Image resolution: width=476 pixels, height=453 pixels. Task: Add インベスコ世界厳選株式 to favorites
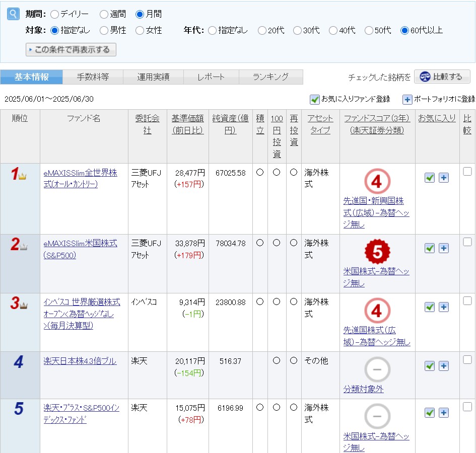pyautogui.click(x=430, y=307)
